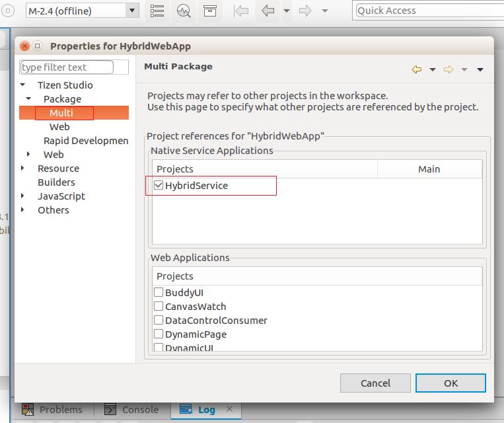Click the monitor graph toolbar icon

(184, 11)
